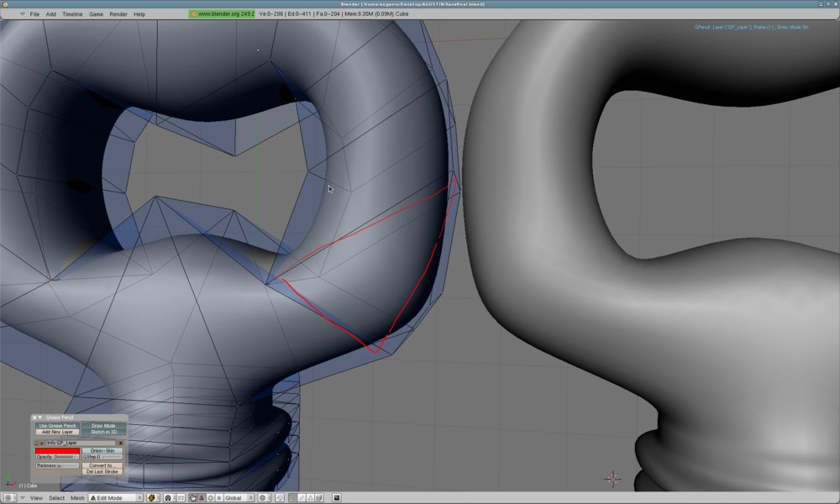Open the Timeline menu
Viewport: 840px width, 504px height.
[72, 14]
